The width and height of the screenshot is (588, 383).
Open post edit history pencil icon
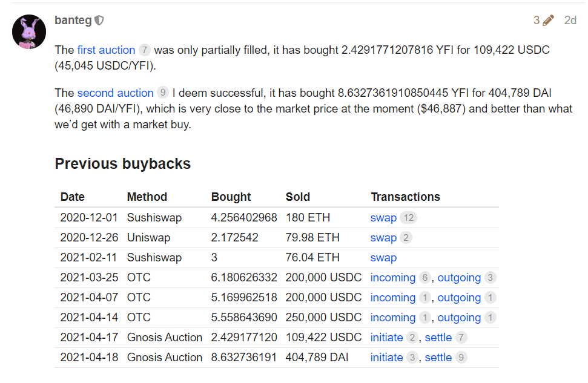548,21
